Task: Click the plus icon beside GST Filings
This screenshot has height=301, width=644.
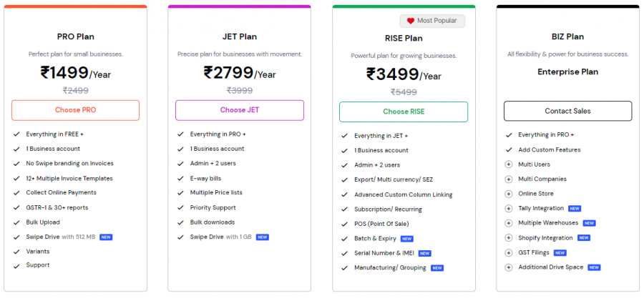Action: point(509,252)
